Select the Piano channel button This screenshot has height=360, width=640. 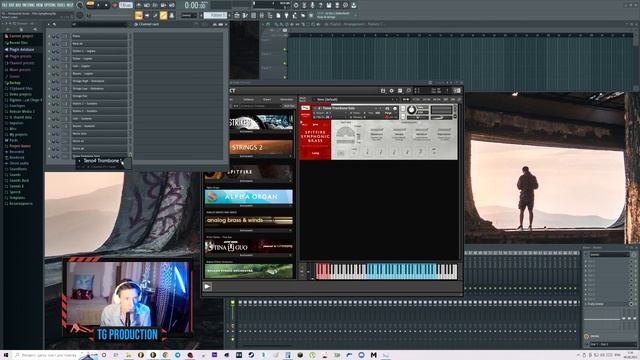[x=99, y=36]
